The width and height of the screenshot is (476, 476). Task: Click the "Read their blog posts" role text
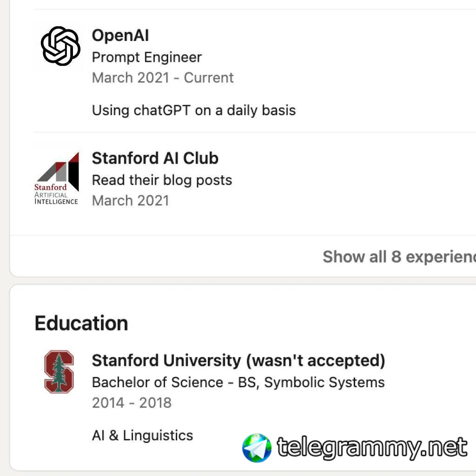[x=162, y=180]
